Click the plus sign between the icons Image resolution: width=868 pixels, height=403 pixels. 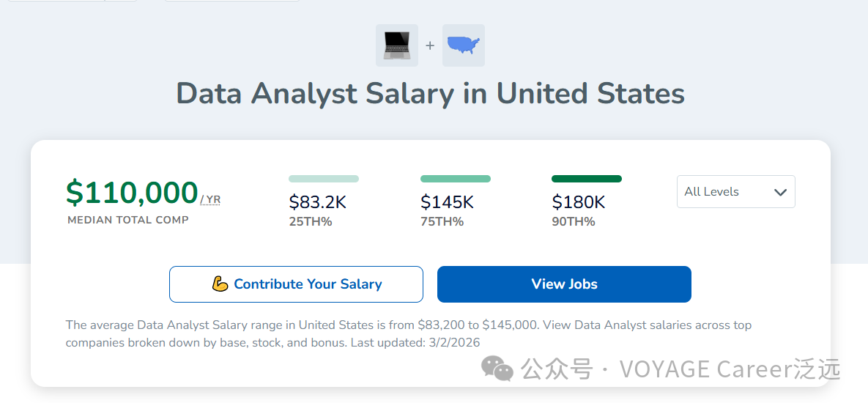click(430, 45)
